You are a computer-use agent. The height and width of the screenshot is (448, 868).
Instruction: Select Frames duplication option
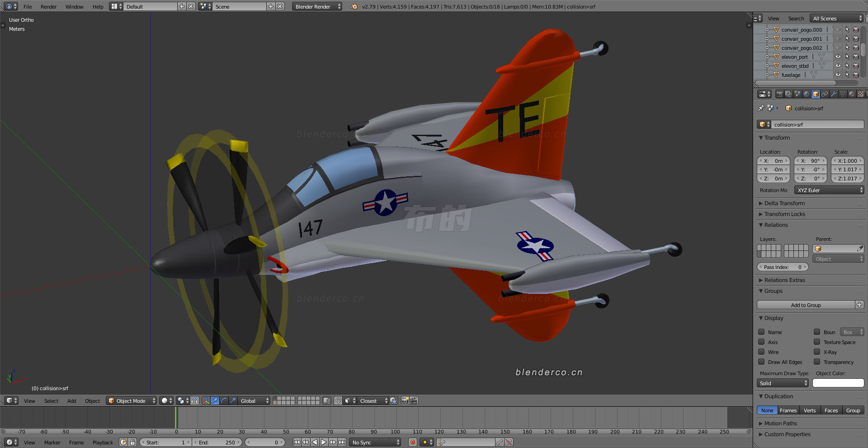tap(788, 410)
